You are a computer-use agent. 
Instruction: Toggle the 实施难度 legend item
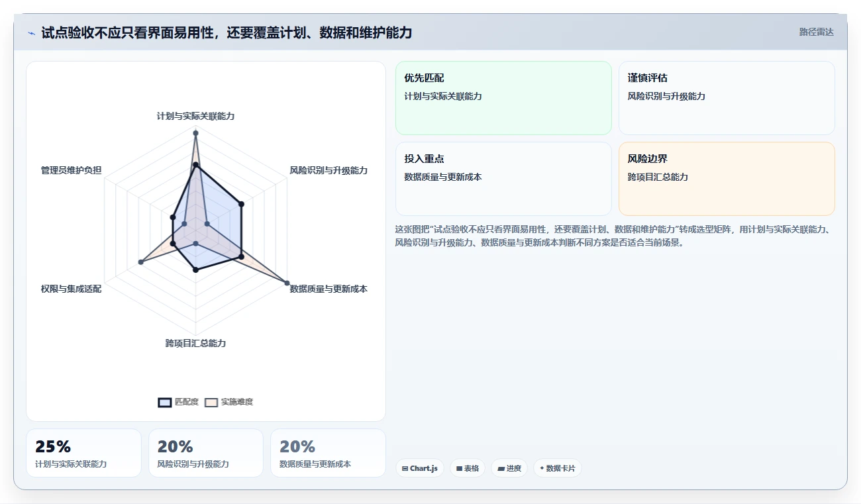pyautogui.click(x=228, y=402)
